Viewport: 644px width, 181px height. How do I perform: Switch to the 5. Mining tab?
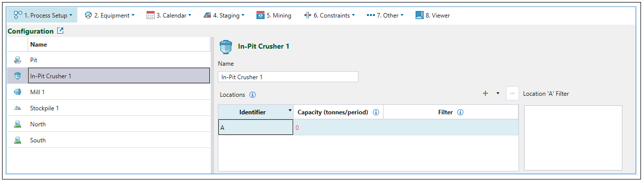274,15
